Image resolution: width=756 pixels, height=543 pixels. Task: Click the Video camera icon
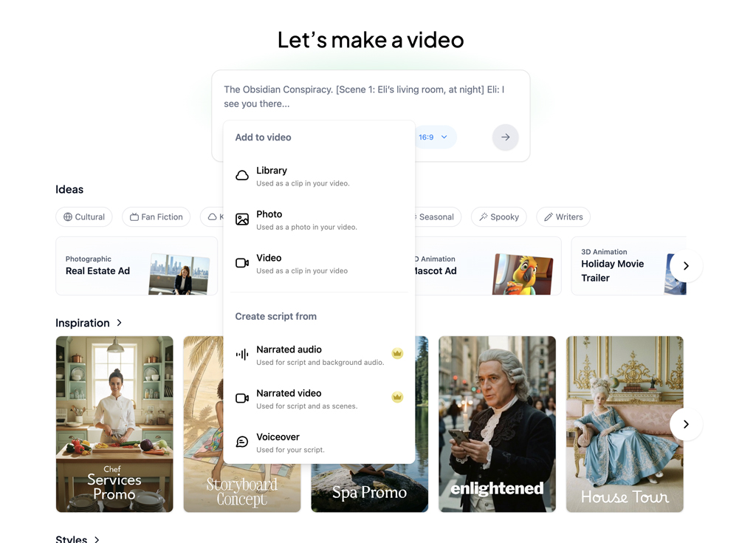[242, 263]
